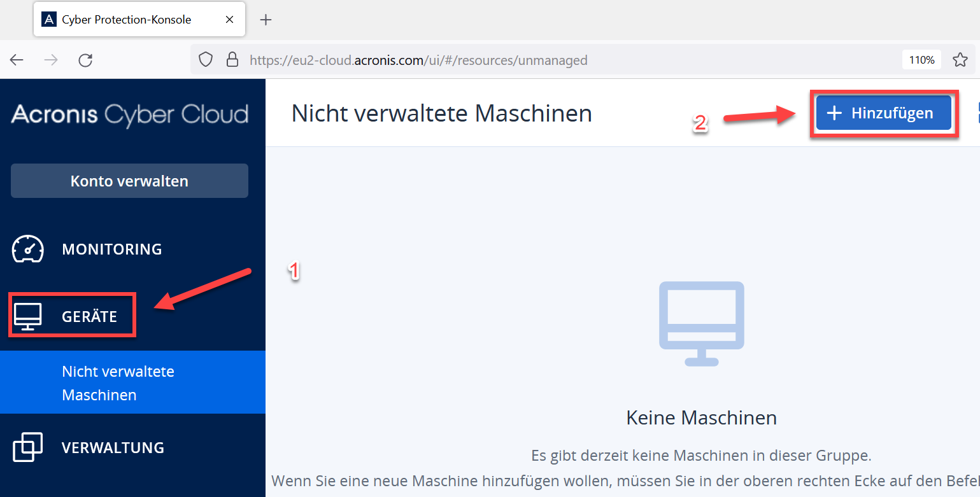Image resolution: width=980 pixels, height=497 pixels.
Task: Open the MONITORING menu label
Action: coord(112,249)
